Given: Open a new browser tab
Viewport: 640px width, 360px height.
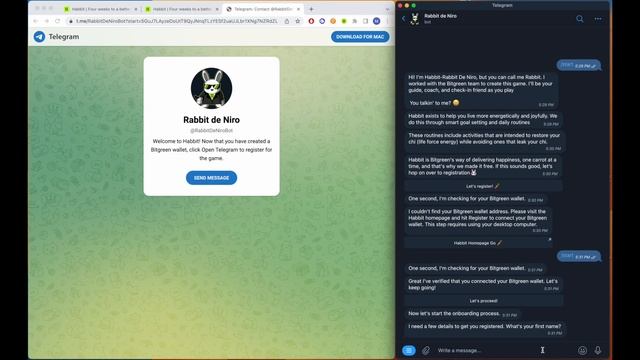Looking at the screenshot, I should pyautogui.click(x=311, y=9).
